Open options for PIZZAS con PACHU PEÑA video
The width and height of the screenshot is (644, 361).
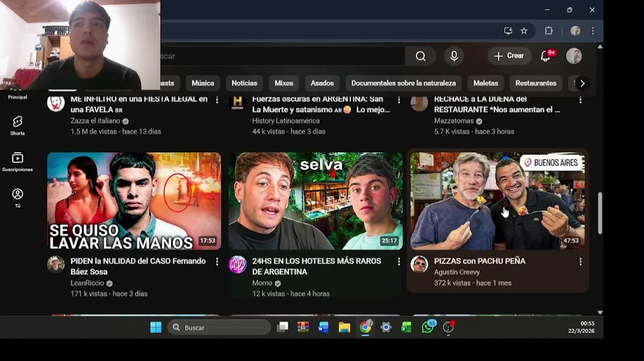tap(580, 262)
